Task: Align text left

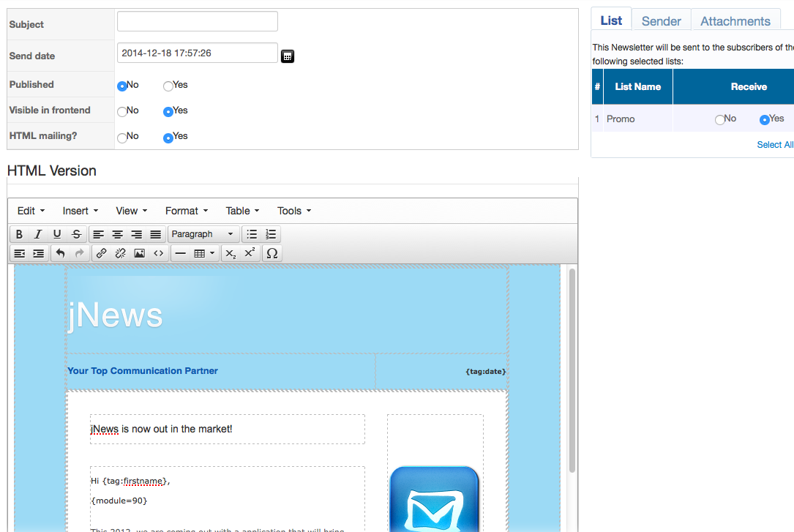Action: tap(98, 234)
